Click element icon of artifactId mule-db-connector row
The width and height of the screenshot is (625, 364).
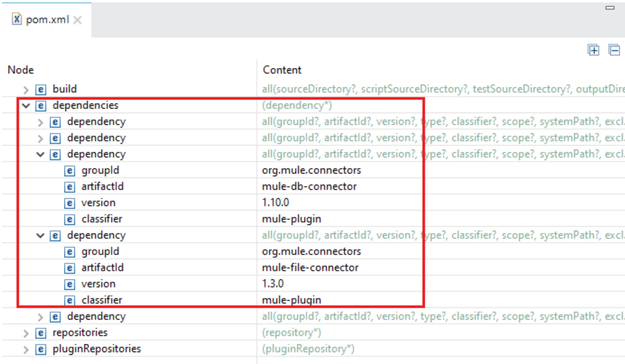coord(70,187)
